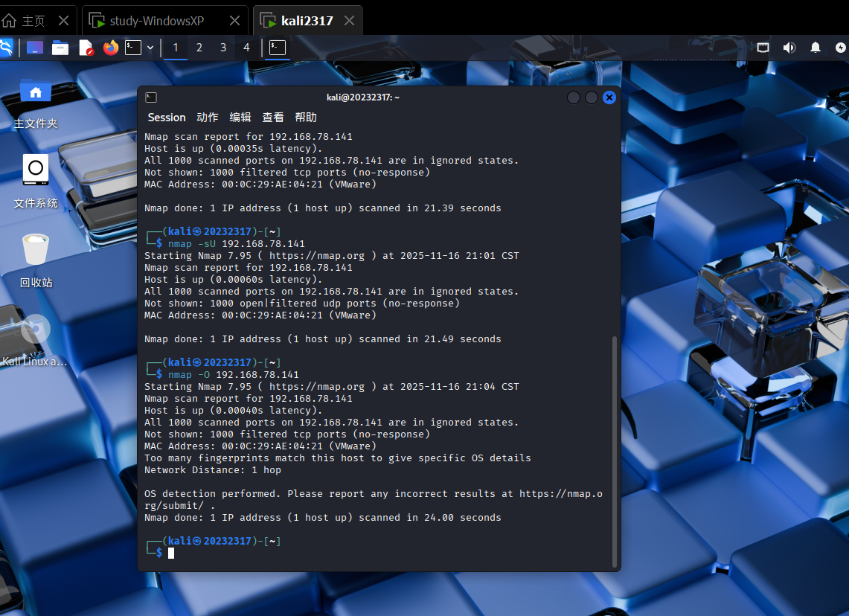Switch to workspace 3

[x=223, y=48]
